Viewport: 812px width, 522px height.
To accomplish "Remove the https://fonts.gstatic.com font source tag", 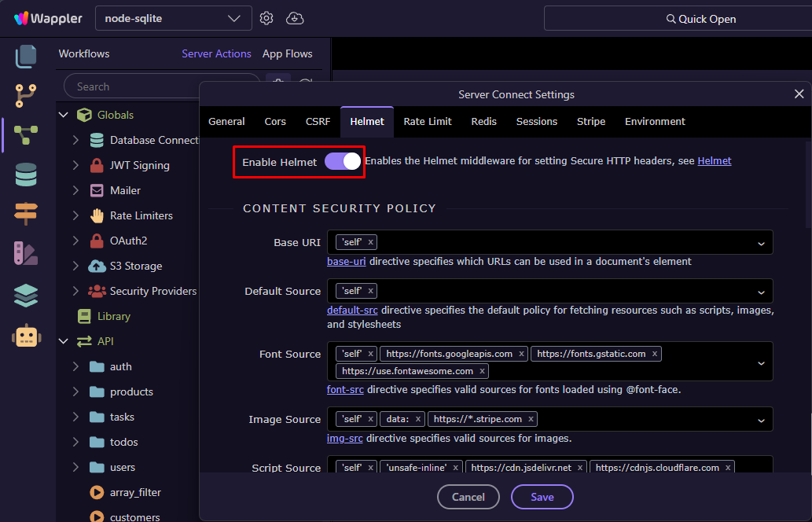I will pyautogui.click(x=654, y=354).
